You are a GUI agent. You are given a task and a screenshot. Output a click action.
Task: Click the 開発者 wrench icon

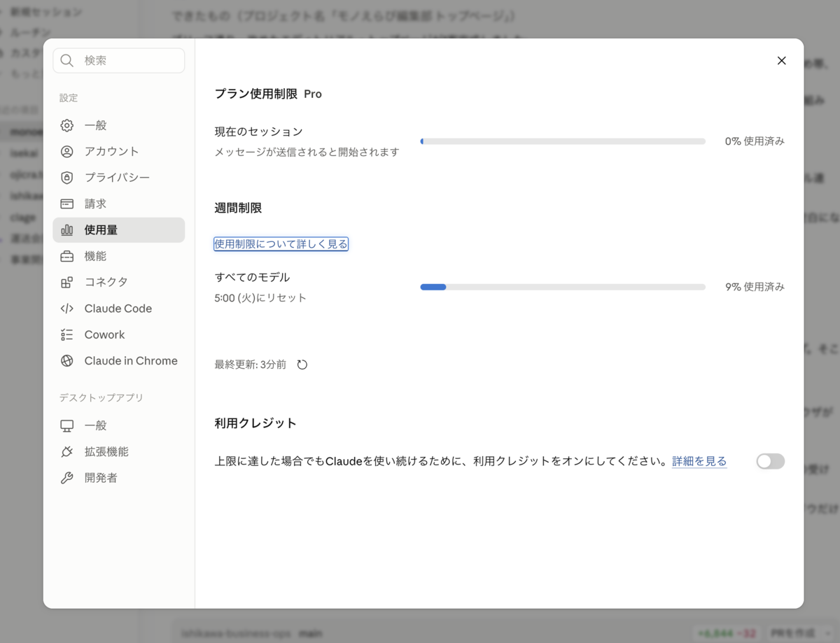pos(67,479)
